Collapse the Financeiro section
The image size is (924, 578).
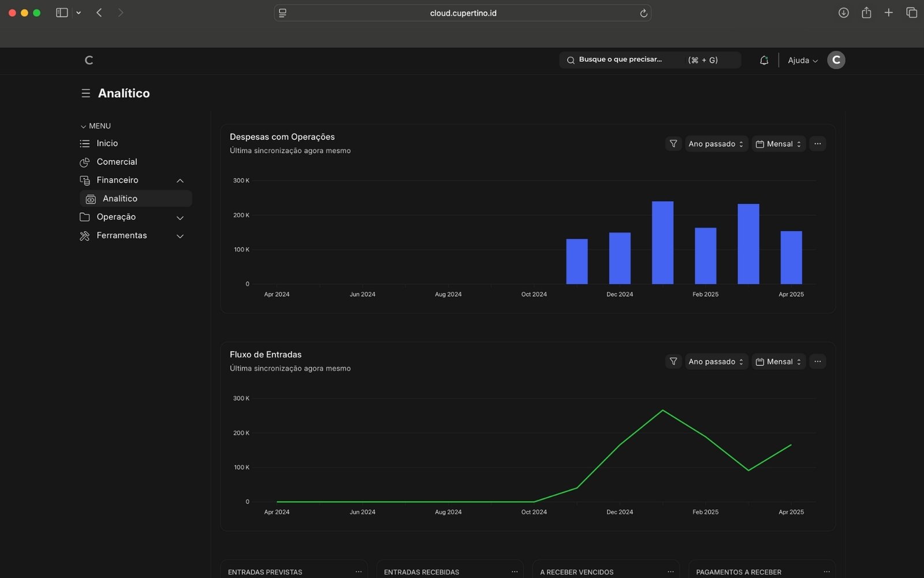[x=180, y=180]
